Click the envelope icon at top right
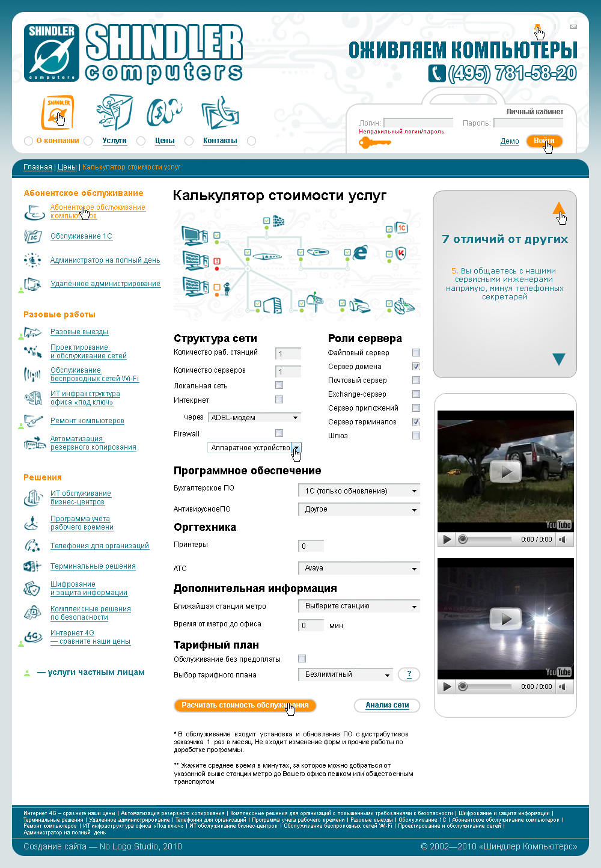Image resolution: width=601 pixels, height=868 pixels. (573, 27)
